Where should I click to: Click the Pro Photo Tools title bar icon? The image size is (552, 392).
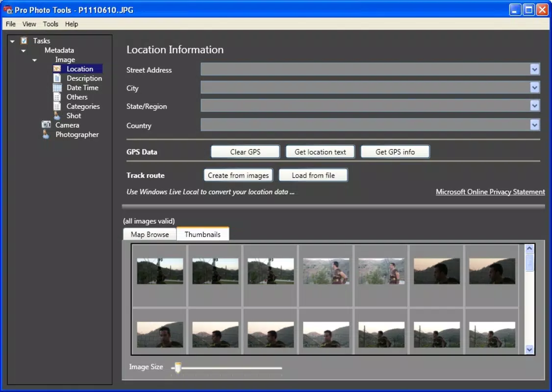point(8,10)
